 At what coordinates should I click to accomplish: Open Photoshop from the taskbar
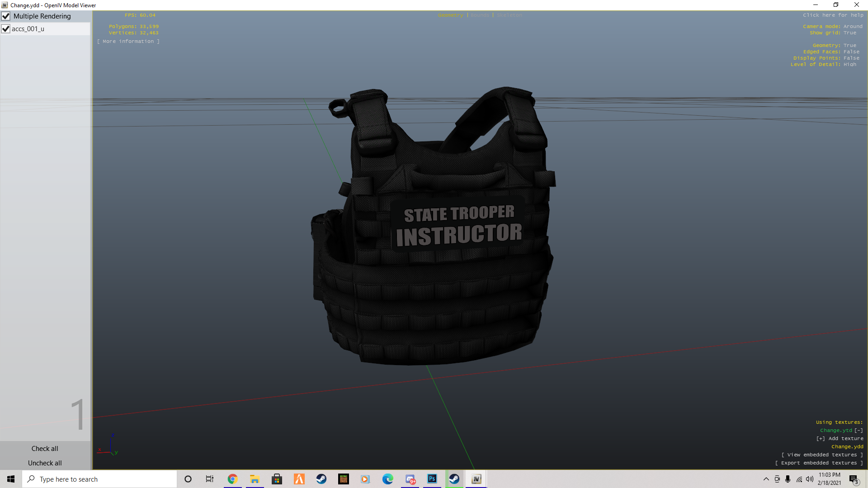tap(432, 479)
